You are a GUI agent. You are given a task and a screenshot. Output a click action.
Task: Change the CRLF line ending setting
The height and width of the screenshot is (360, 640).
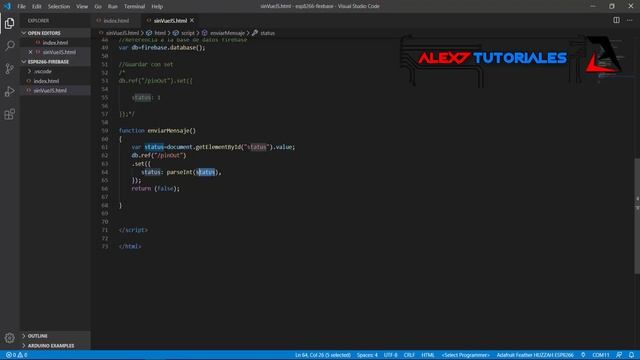(409, 355)
